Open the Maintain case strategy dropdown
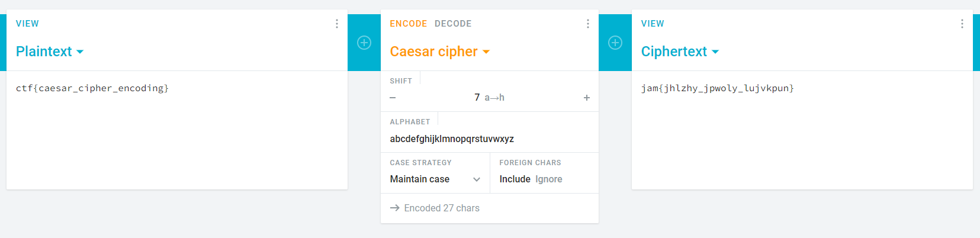980x238 pixels. [435, 179]
